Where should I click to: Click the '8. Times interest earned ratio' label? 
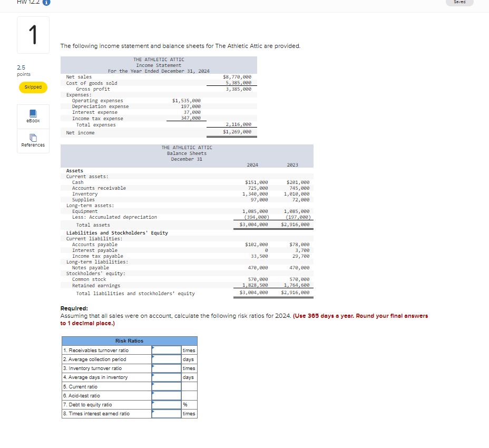coord(96,414)
